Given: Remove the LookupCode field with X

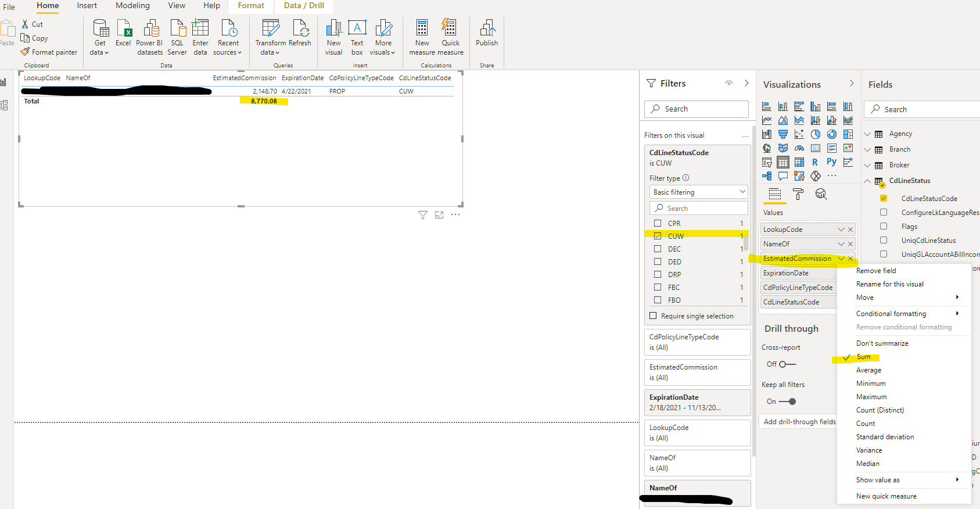Looking at the screenshot, I should coord(850,230).
